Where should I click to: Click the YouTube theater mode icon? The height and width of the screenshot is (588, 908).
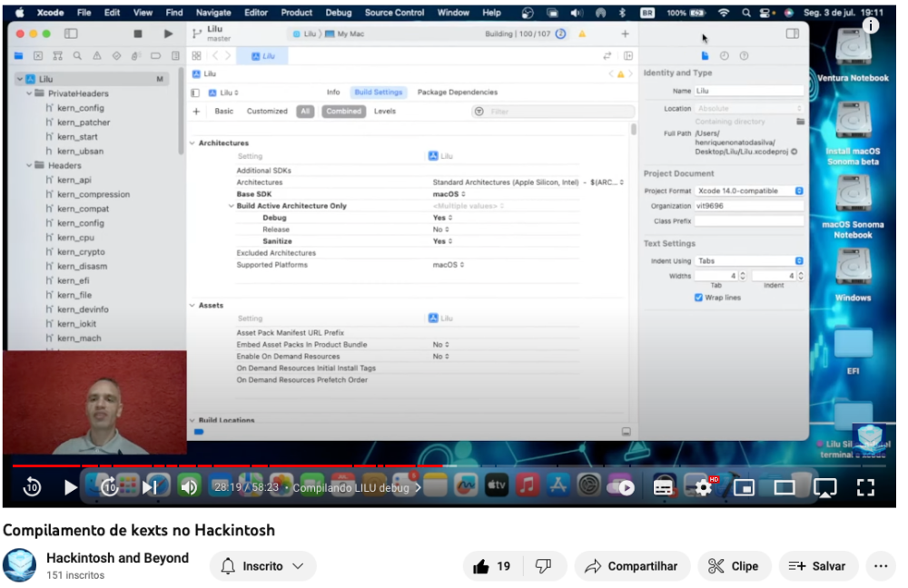click(x=785, y=488)
